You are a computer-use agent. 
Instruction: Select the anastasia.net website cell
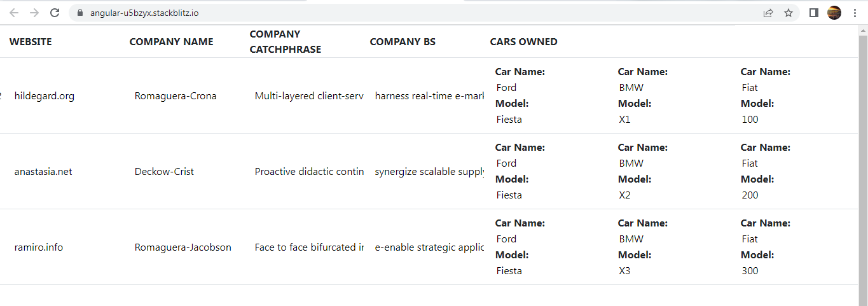(x=43, y=172)
